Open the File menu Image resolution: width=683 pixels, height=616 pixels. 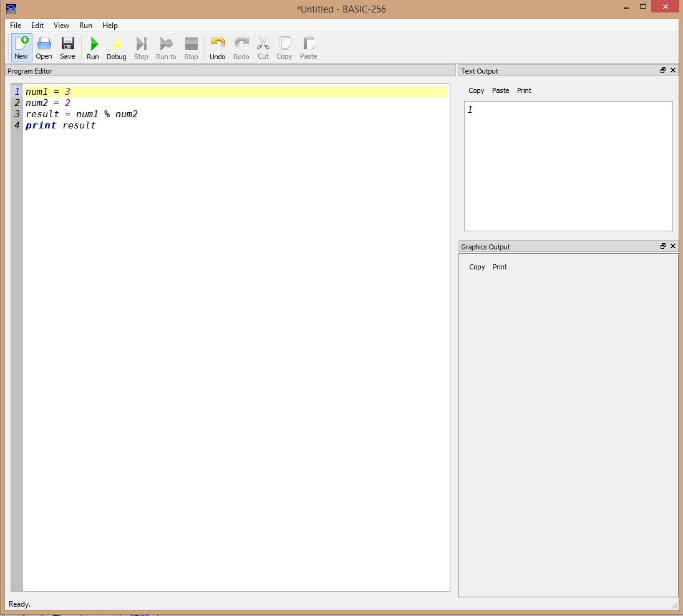coord(16,26)
